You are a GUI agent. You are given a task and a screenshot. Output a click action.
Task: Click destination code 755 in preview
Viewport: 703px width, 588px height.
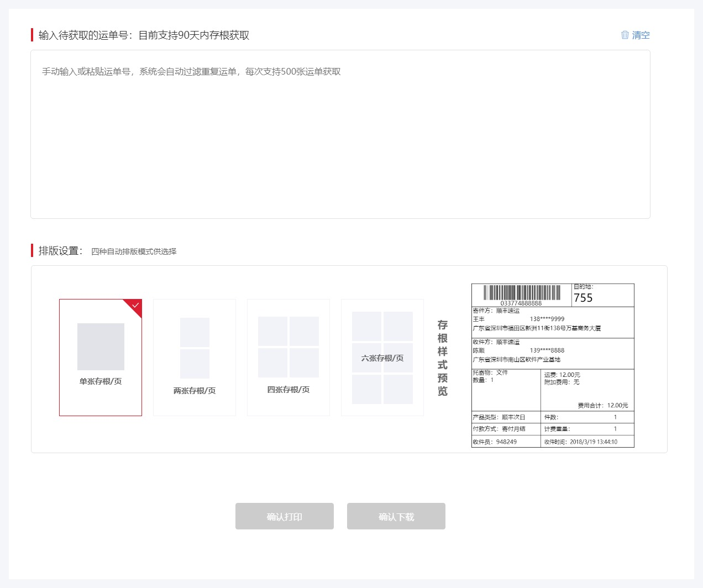pos(583,298)
